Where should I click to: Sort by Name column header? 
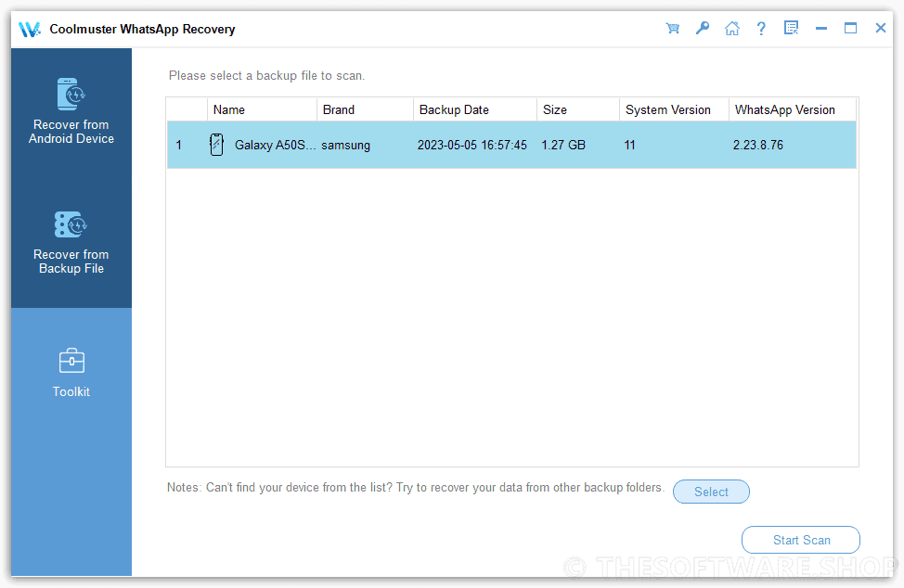pos(263,109)
